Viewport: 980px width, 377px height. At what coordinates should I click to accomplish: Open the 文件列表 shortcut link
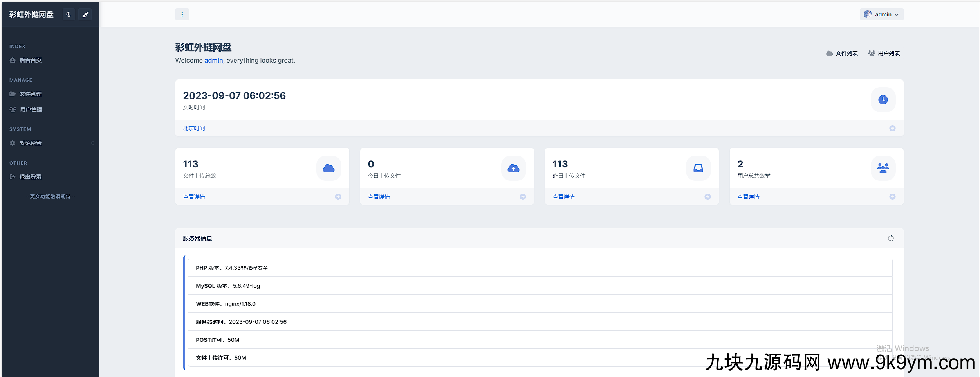point(842,53)
